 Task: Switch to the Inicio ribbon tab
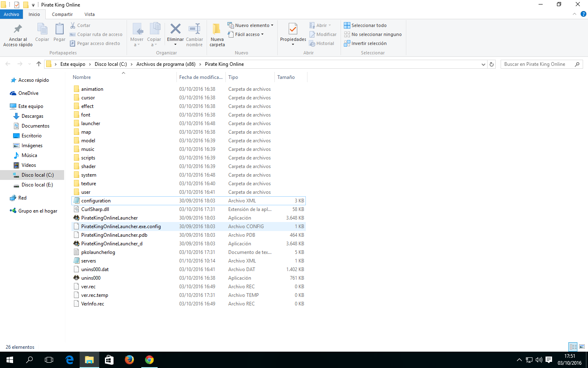tap(34, 14)
